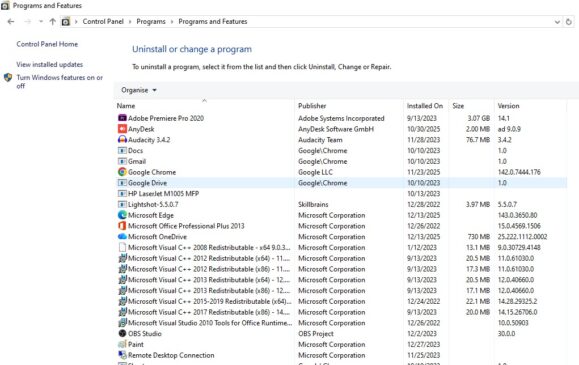Image resolution: width=579 pixels, height=365 pixels.
Task: Go up one level with up arrow
Action: pyautogui.click(x=52, y=21)
